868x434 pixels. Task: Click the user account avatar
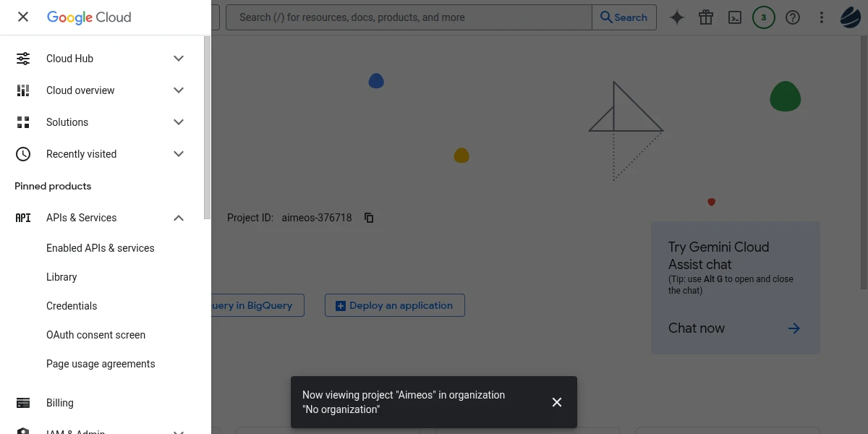[850, 17]
